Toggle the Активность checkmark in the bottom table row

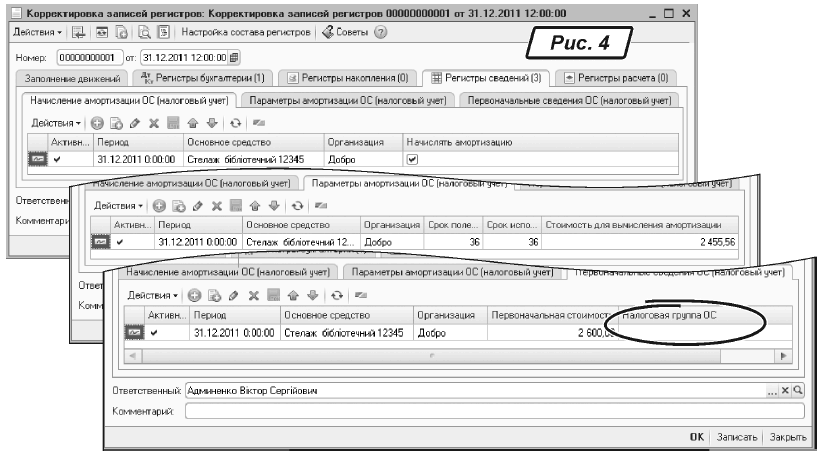[x=156, y=333]
